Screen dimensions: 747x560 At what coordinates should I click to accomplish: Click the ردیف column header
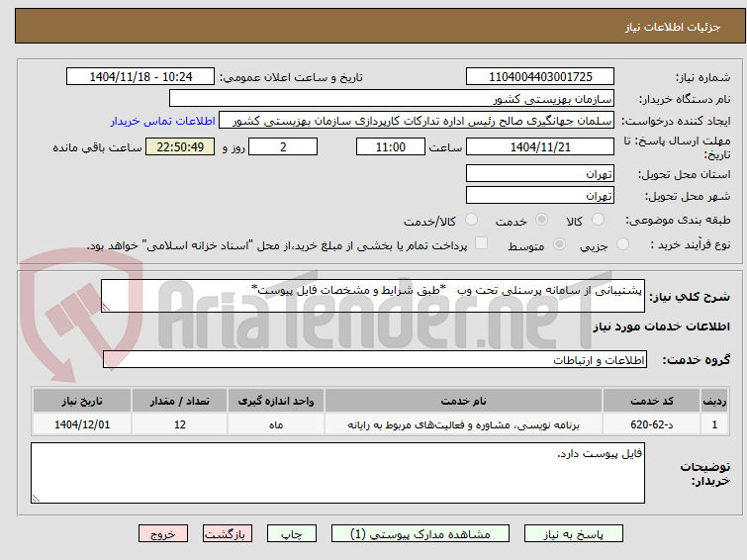pos(714,401)
